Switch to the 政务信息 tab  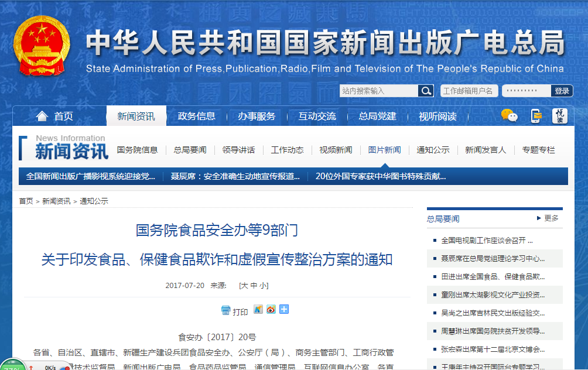tap(196, 117)
